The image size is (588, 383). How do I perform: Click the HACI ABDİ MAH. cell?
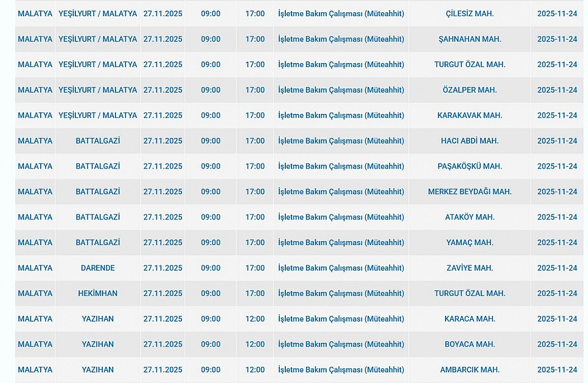pos(470,141)
